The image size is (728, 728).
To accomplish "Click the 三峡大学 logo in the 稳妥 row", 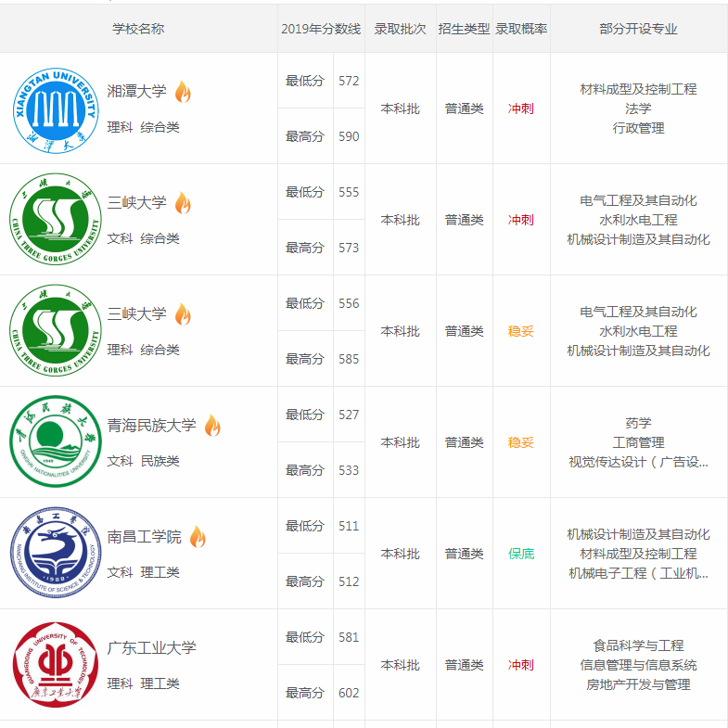I will (56, 331).
